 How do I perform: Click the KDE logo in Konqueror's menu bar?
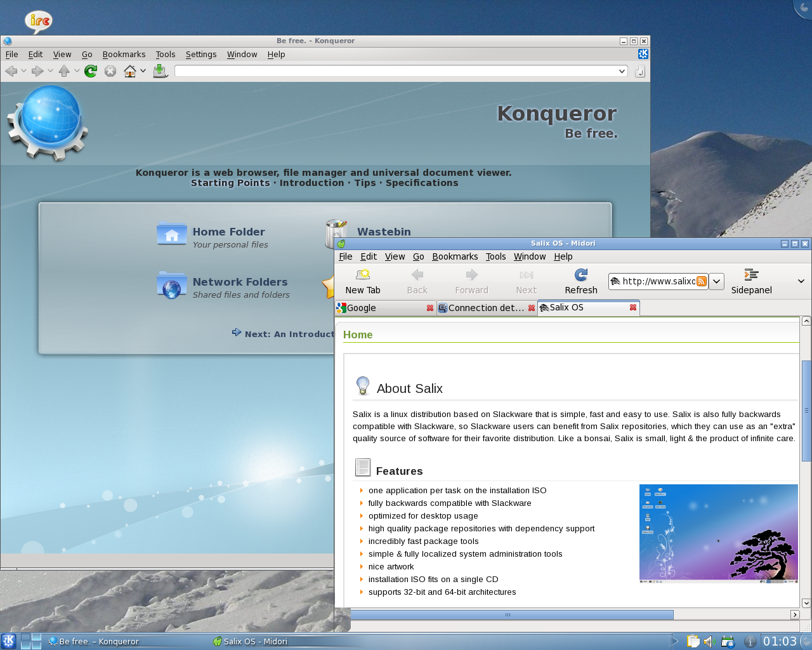pyautogui.click(x=643, y=54)
